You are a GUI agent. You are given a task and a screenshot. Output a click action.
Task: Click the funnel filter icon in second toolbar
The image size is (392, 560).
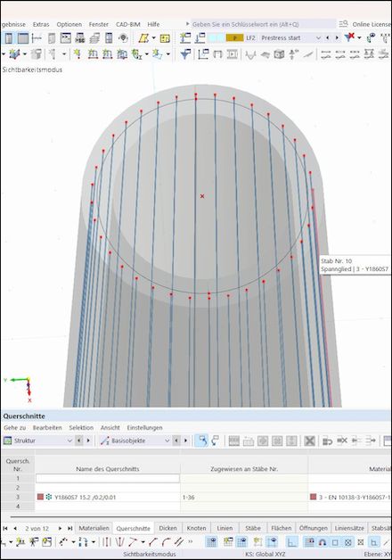point(185,54)
